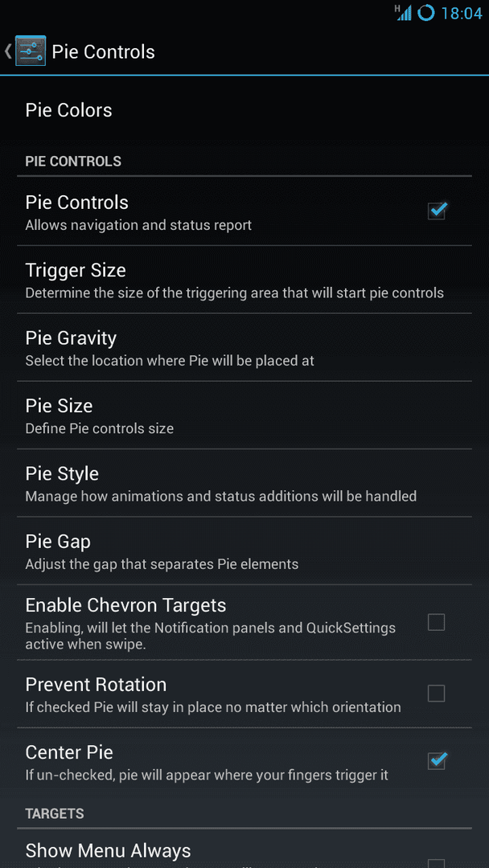Viewport: 489px width, 868px height.
Task: Open Trigger Size setting
Action: (x=244, y=280)
